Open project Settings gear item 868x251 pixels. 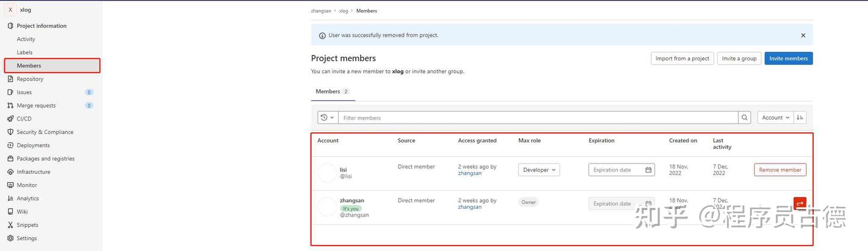pyautogui.click(x=27, y=238)
